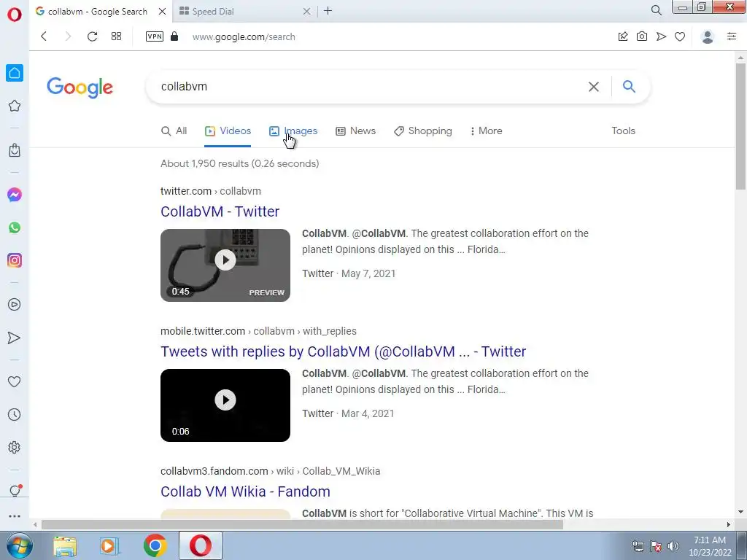Expand the More search categories menu
The height and width of the screenshot is (560, 747).
coord(486,131)
